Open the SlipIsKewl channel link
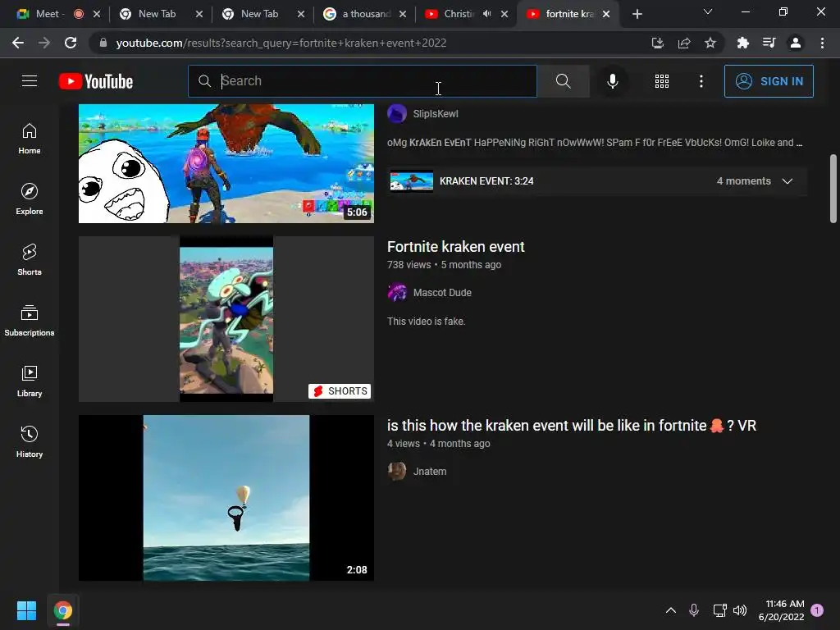This screenshot has width=840, height=630. [x=436, y=113]
